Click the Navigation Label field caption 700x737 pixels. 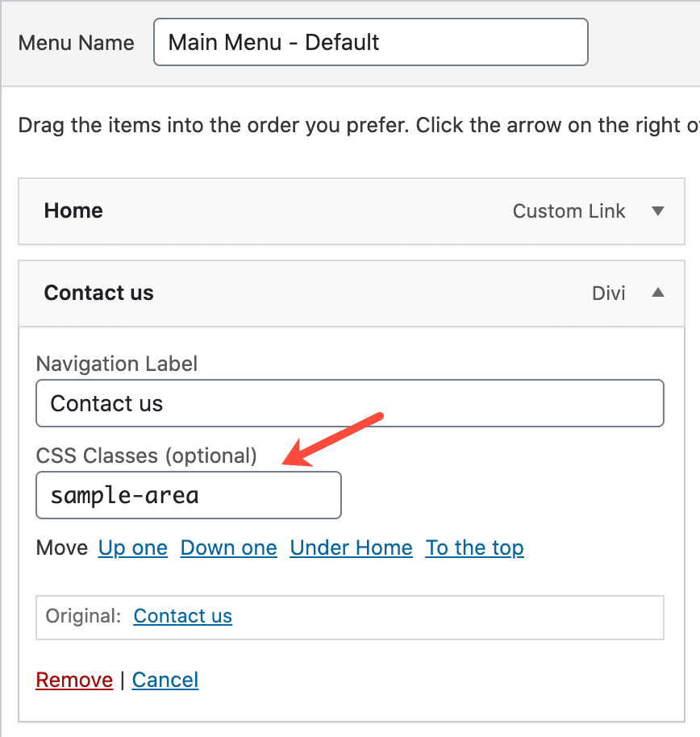[117, 364]
